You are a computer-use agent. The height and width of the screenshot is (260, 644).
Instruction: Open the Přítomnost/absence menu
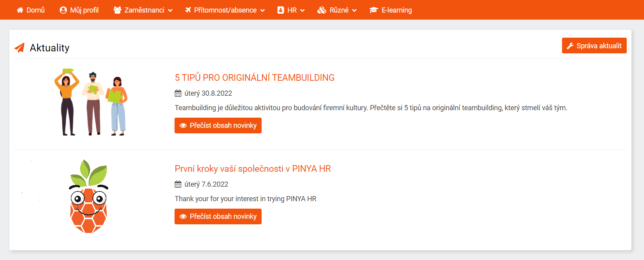pos(225,10)
